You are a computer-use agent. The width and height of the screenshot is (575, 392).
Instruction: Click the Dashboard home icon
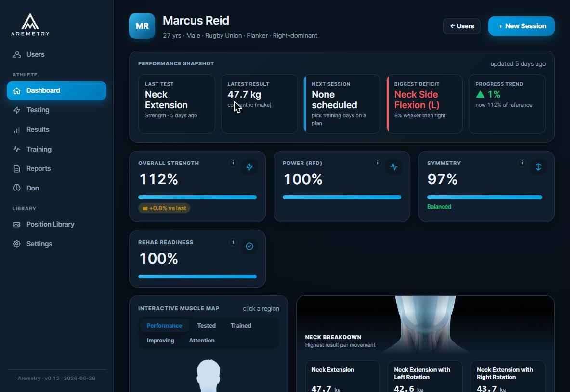[17, 90]
